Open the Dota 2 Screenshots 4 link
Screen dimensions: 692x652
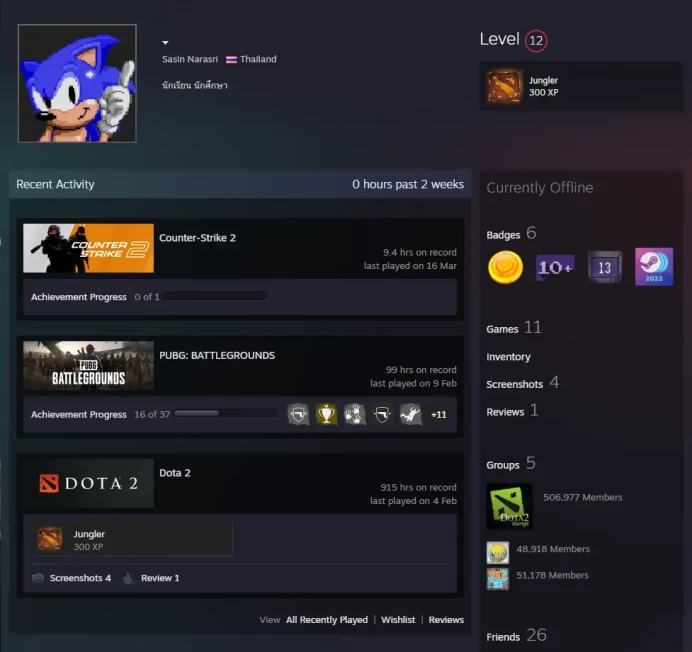pyautogui.click(x=80, y=578)
